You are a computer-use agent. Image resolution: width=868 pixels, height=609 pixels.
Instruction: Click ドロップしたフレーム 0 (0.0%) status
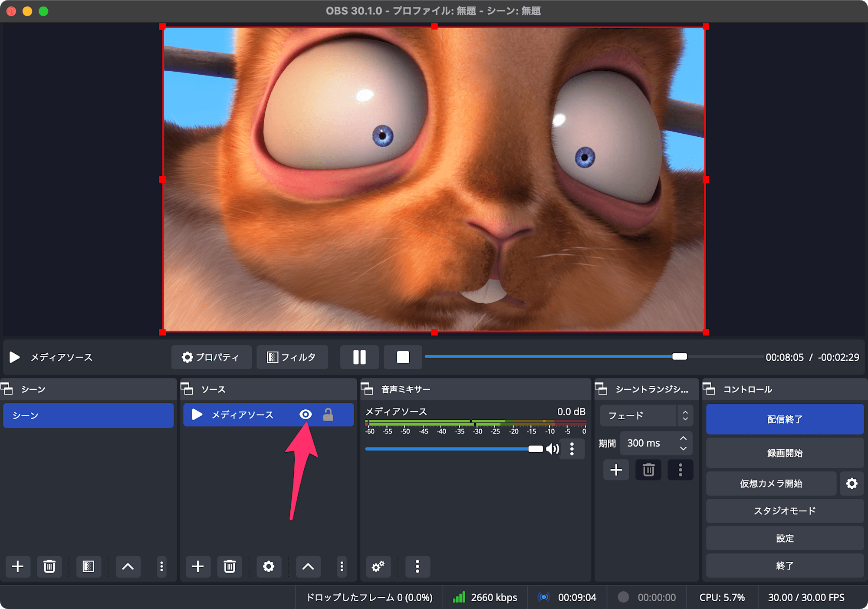(369, 598)
